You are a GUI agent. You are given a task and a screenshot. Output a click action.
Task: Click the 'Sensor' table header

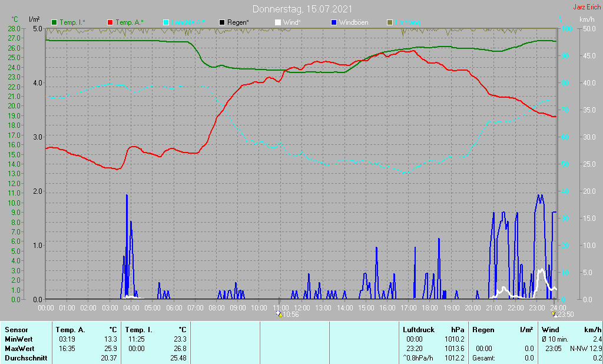16,330
